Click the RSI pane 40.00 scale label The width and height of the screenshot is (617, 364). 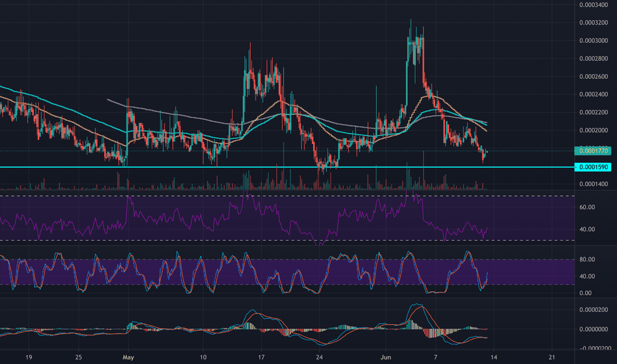tap(587, 230)
